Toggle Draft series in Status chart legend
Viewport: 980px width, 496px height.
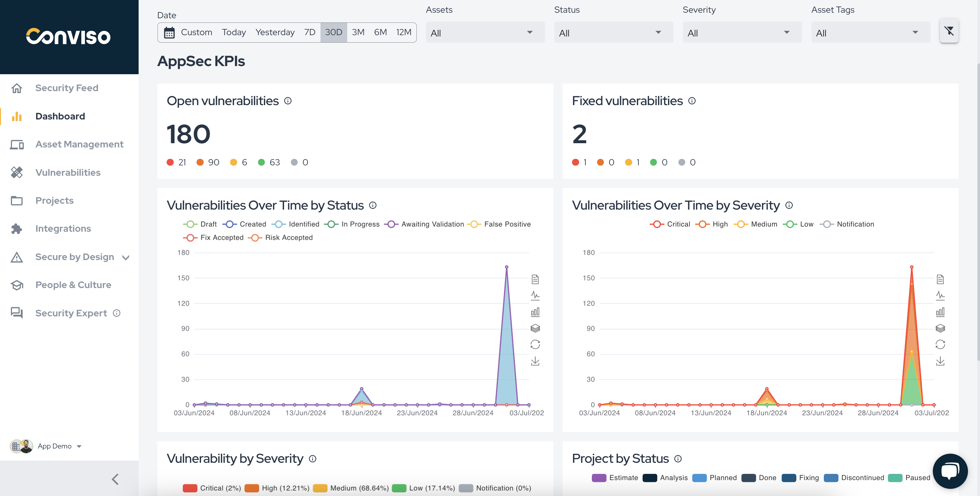[x=200, y=224]
